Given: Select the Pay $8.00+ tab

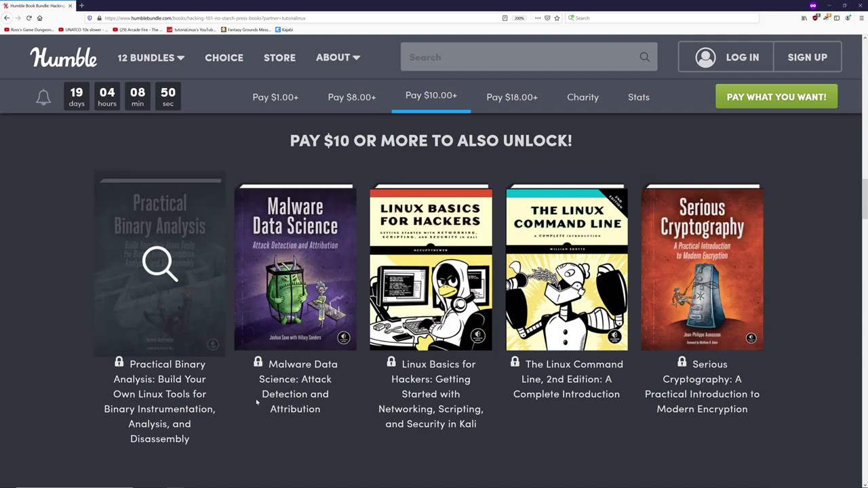Looking at the screenshot, I should (351, 97).
